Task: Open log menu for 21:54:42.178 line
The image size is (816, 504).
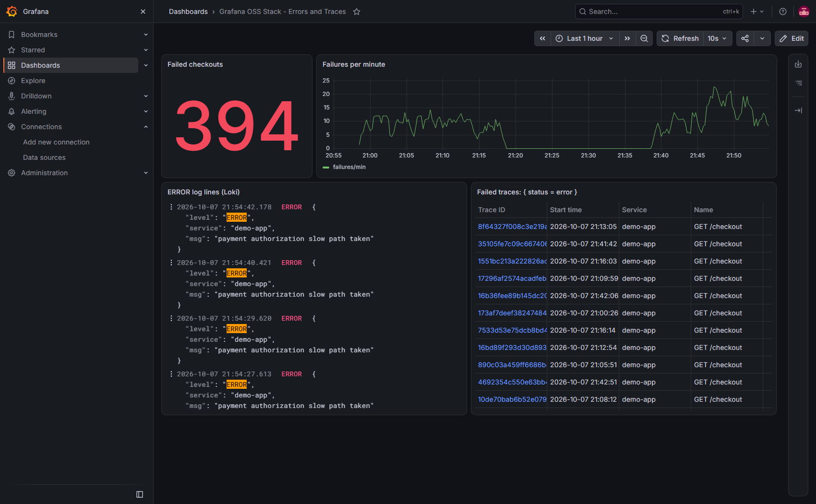Action: tap(171, 207)
